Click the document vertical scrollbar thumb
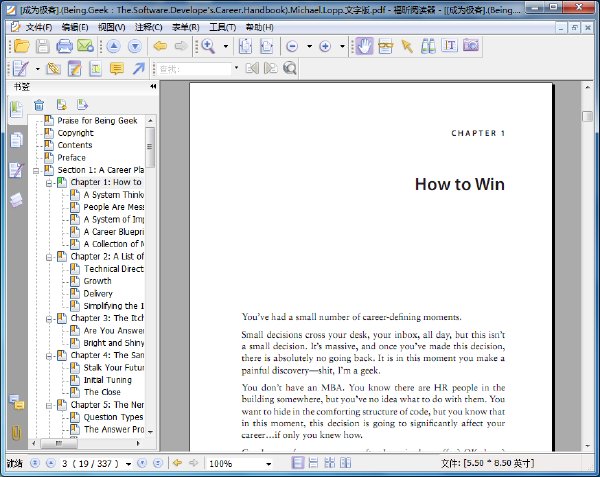This screenshot has height=477, width=600. coord(587,116)
